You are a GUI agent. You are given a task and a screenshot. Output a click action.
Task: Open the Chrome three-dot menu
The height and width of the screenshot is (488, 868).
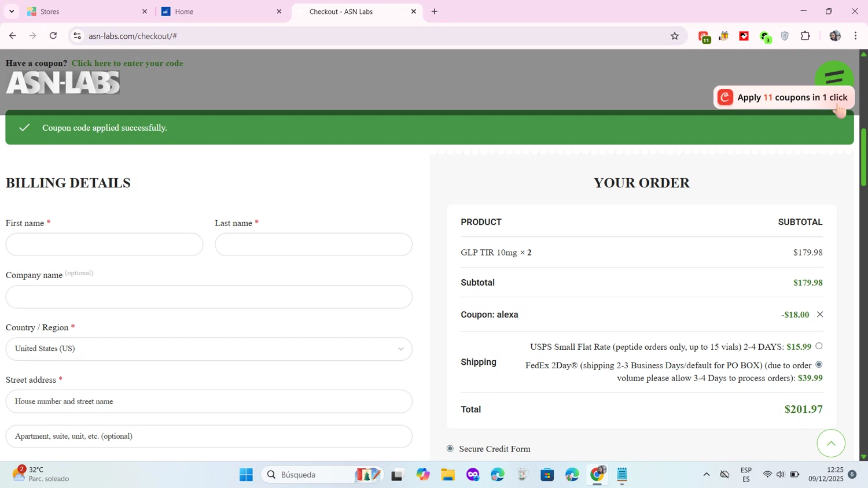click(856, 36)
